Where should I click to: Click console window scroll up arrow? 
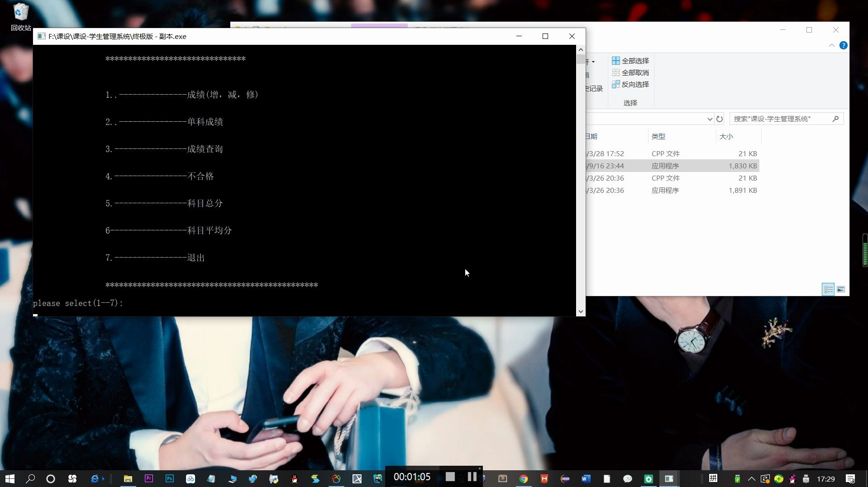click(581, 49)
